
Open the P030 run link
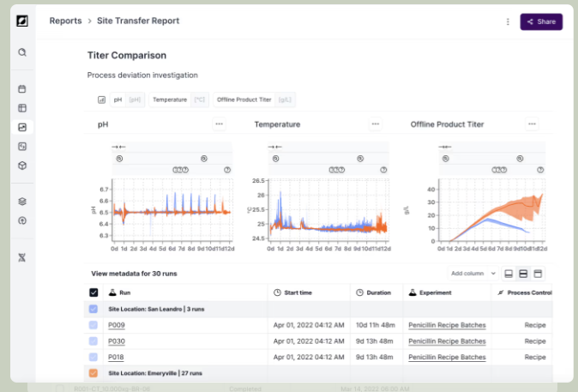click(x=117, y=341)
